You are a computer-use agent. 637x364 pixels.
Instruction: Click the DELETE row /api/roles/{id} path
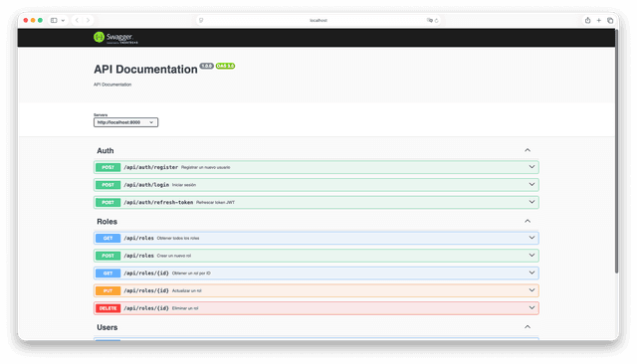146,308
